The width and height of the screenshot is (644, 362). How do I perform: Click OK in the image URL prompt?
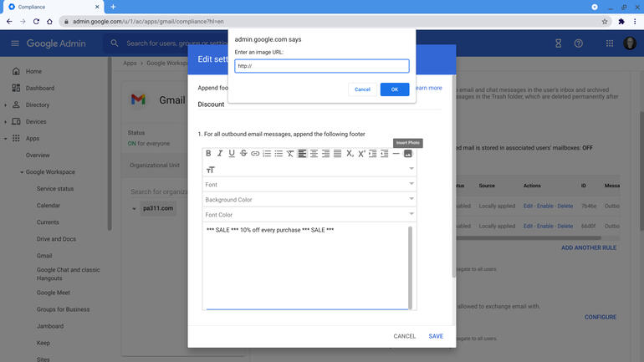394,89
